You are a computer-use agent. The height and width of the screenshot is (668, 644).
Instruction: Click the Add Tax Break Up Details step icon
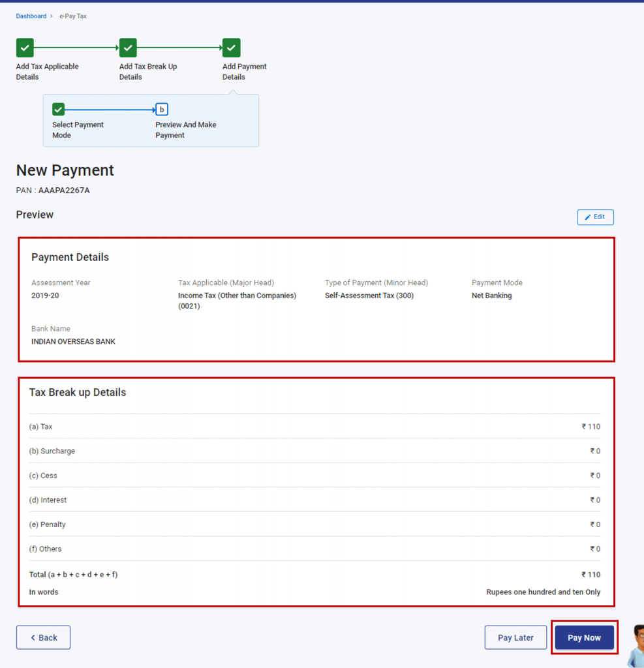tap(127, 47)
